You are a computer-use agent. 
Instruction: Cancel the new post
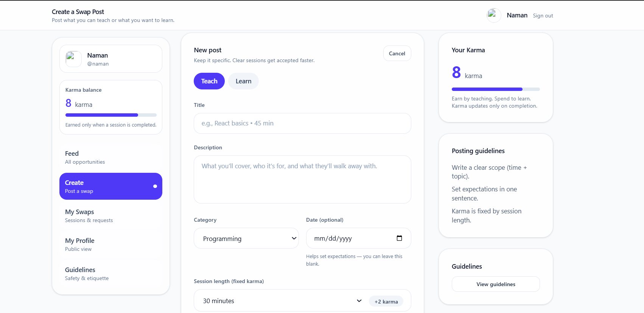coord(397,53)
